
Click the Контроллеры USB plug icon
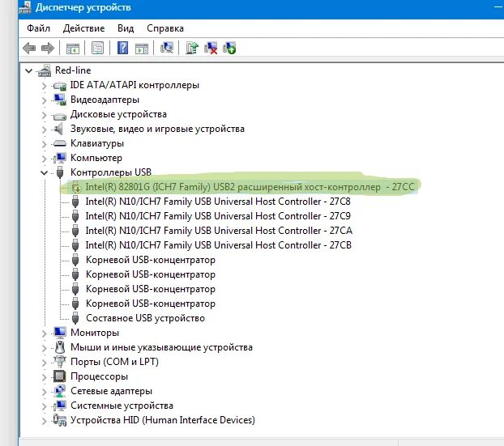(x=60, y=172)
